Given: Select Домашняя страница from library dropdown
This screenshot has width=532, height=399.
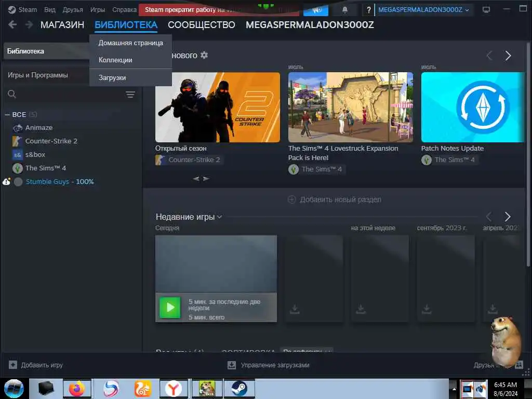Looking at the screenshot, I should click(130, 43).
